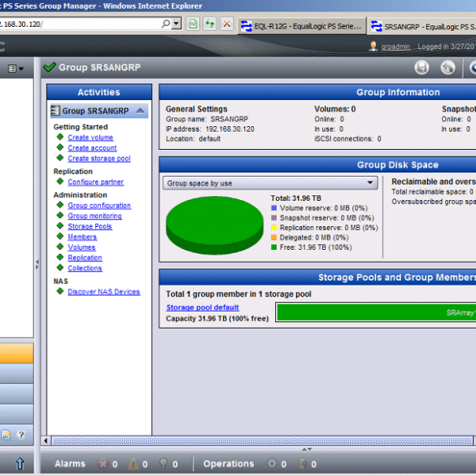Open Configure partner link
The image size is (476, 476).
pyautogui.click(x=96, y=181)
